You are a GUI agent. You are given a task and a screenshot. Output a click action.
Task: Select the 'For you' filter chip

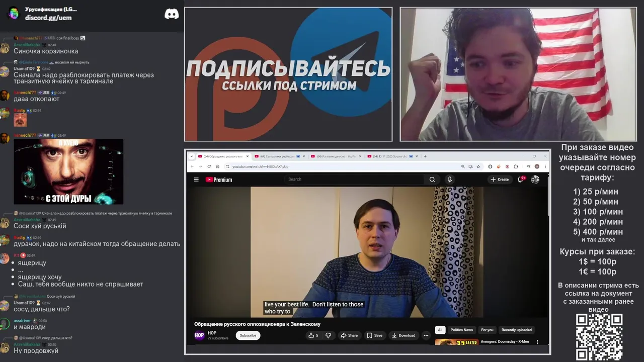(x=487, y=330)
